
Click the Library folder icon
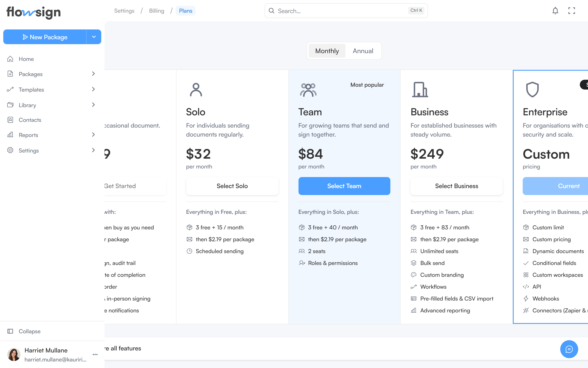[x=10, y=105]
